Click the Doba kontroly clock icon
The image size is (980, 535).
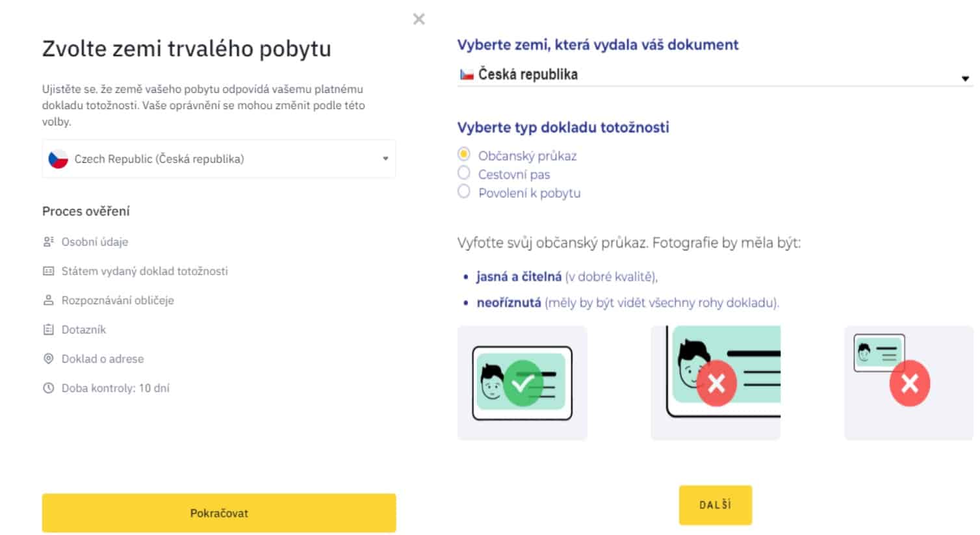48,387
